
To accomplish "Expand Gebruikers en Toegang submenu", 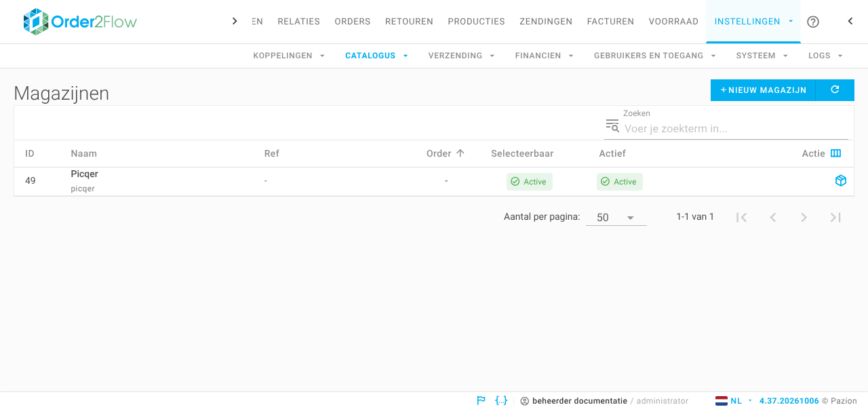I will point(655,56).
